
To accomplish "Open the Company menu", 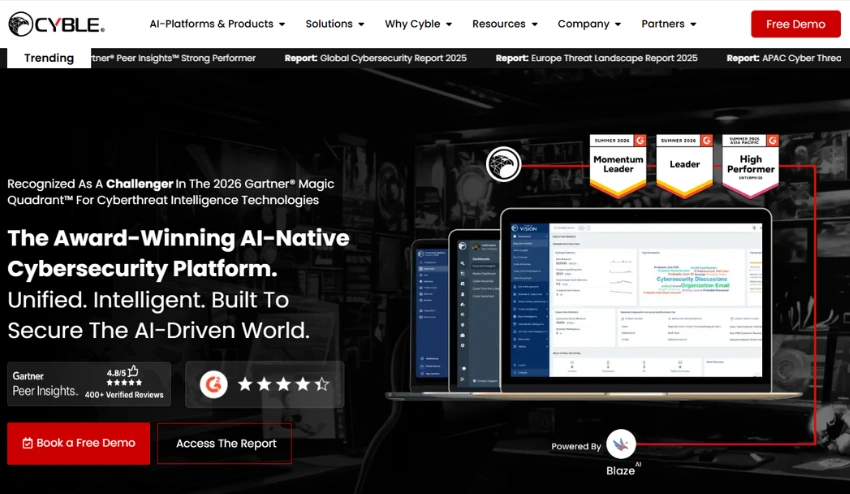I will 589,24.
